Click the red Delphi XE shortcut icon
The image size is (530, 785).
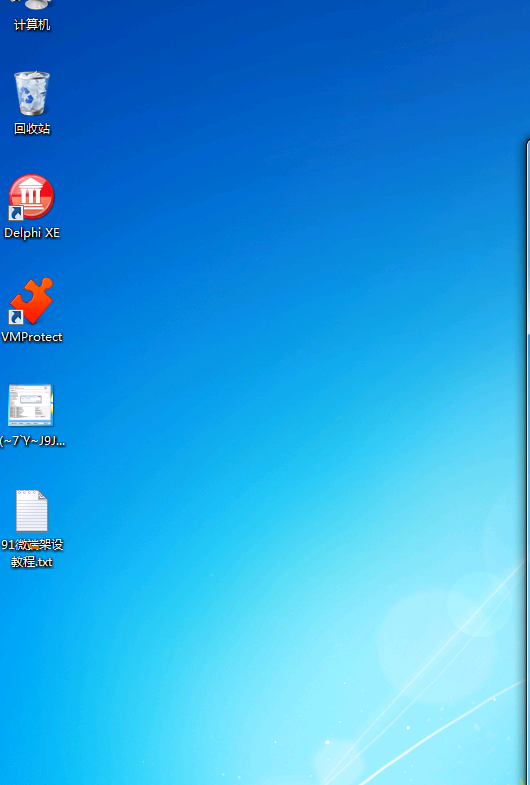pos(31,197)
